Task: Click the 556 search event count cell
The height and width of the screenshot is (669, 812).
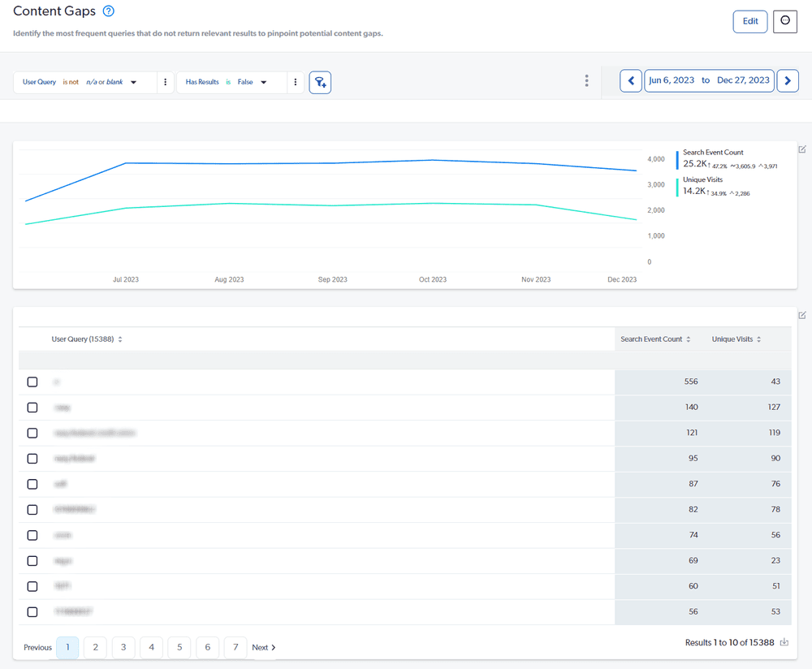Action: (x=691, y=382)
